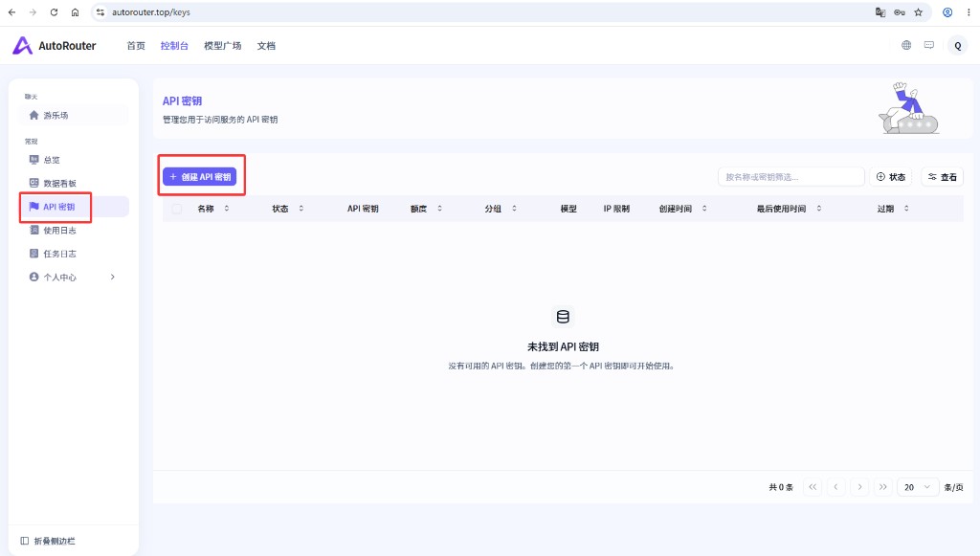Open the 20 per page dropdown
The height and width of the screenshot is (556, 980).
click(918, 487)
